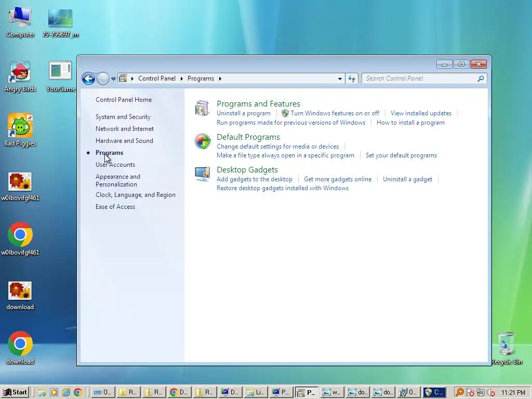Select the w0lbovifgf461 Chrome file icon
532x399 pixels.
pos(20,238)
